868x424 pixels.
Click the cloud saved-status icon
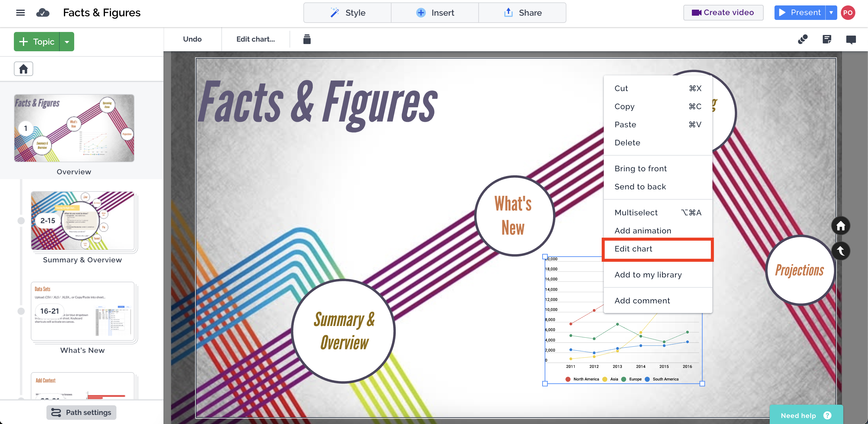coord(43,13)
